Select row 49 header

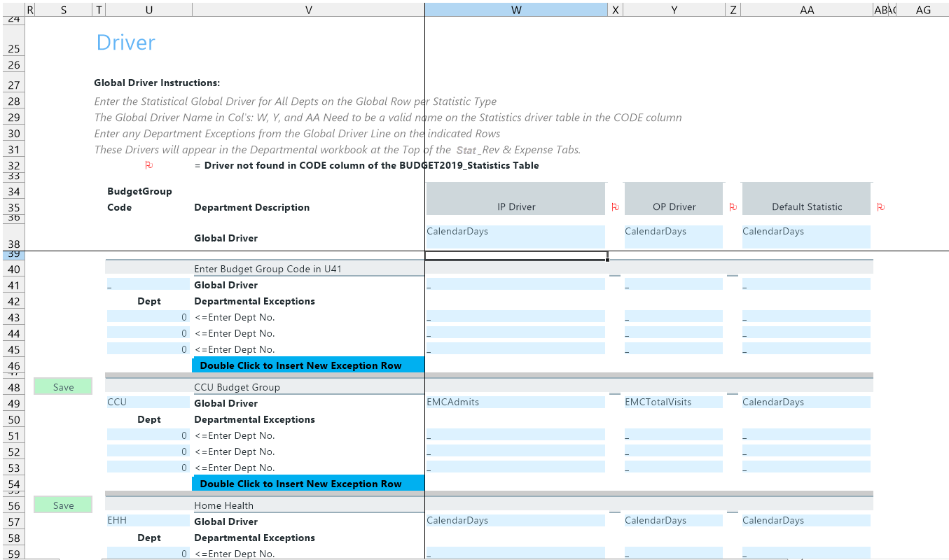click(14, 404)
